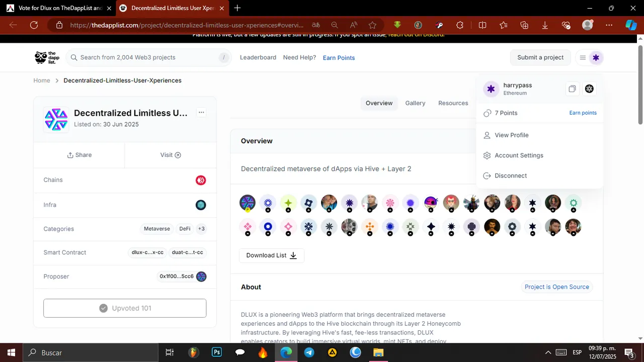Image resolution: width=644 pixels, height=362 pixels.
Task: Click the Visit project button
Action: [171, 155]
